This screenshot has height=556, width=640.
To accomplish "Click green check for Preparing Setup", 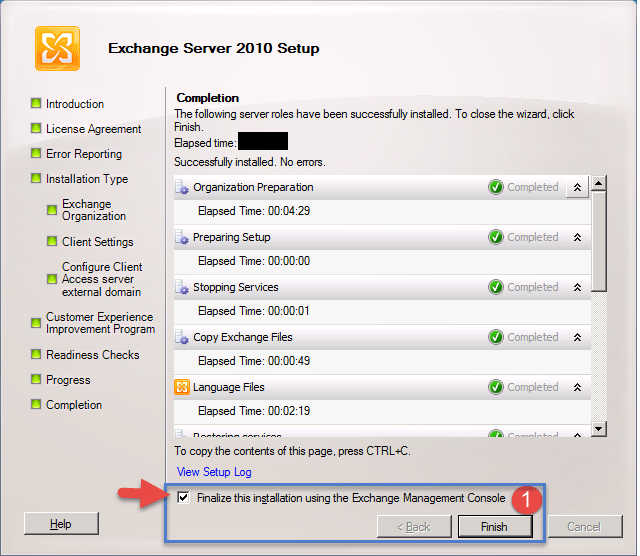I will tap(496, 237).
